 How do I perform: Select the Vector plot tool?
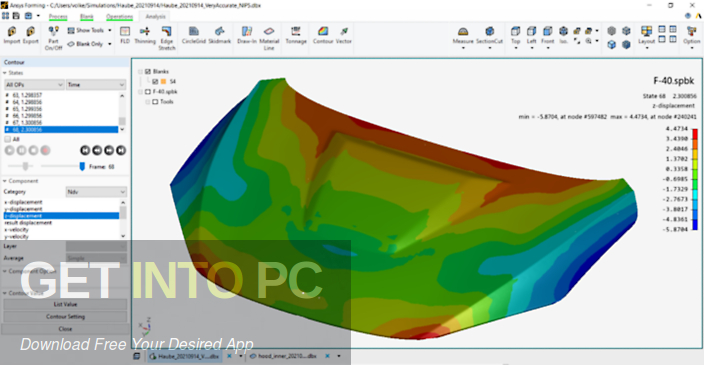point(343,35)
